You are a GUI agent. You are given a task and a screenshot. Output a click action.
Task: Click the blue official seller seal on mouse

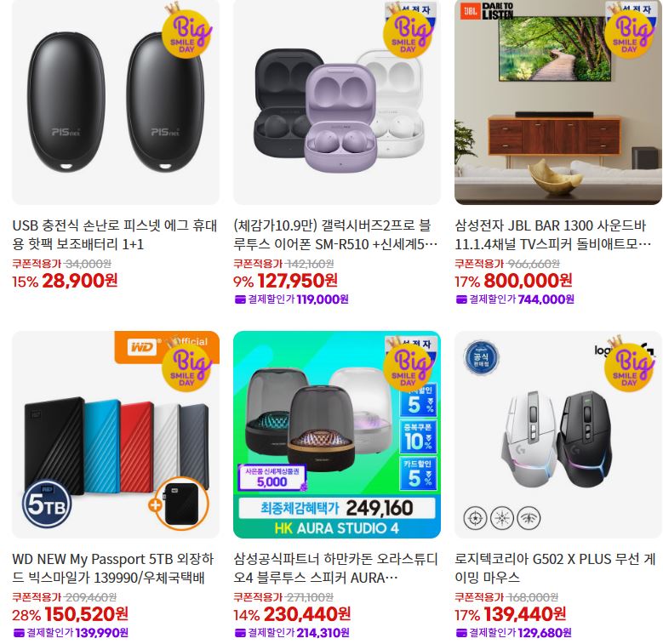[x=481, y=357]
